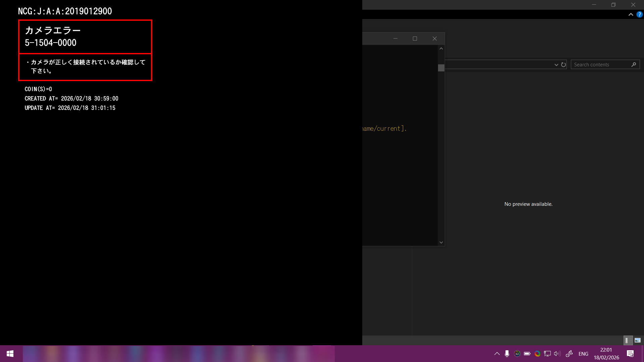The height and width of the screenshot is (362, 644).
Task: Switch to details list view
Action: (628, 340)
